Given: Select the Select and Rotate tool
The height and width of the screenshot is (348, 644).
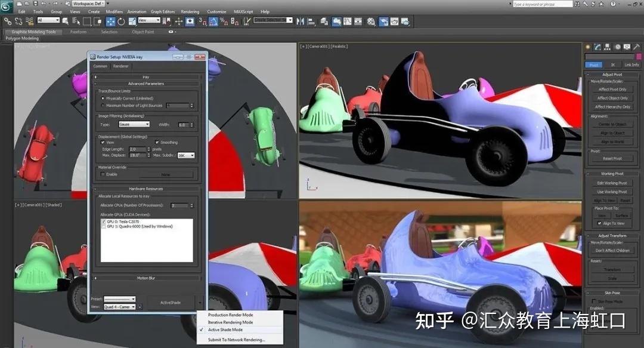Looking at the screenshot, I should click(122, 21).
